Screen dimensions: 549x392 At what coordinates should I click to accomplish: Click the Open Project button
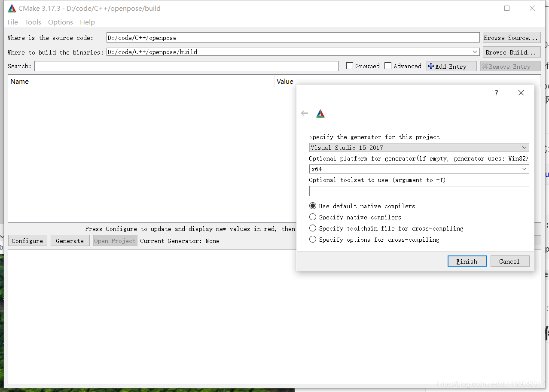(x=115, y=240)
